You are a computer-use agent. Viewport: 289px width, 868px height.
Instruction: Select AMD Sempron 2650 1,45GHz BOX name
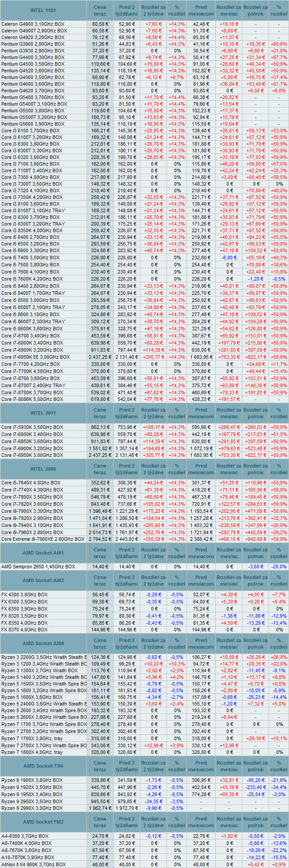38,567
